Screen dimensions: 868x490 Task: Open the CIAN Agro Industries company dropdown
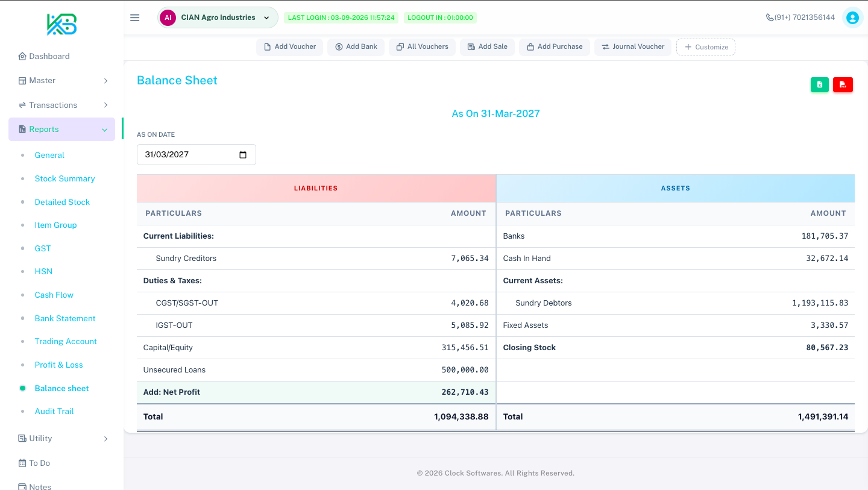(218, 17)
